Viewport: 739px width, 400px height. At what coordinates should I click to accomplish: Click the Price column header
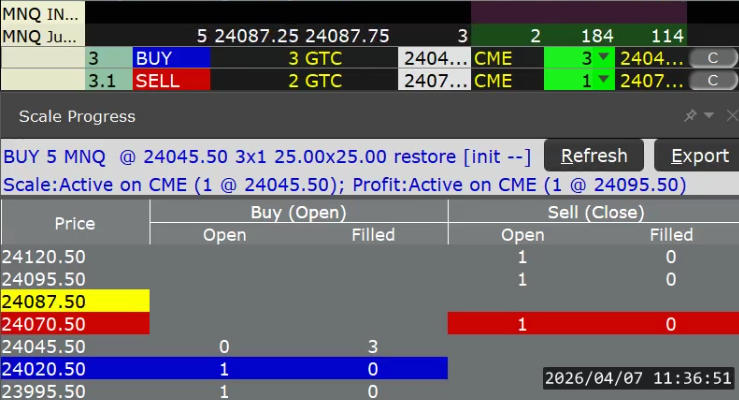tap(75, 223)
